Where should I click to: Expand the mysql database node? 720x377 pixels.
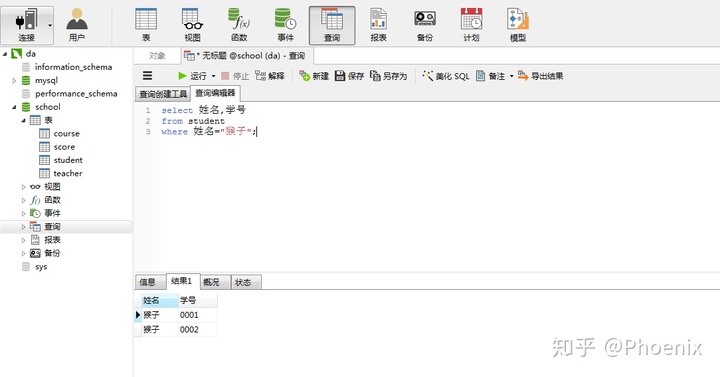[14, 80]
